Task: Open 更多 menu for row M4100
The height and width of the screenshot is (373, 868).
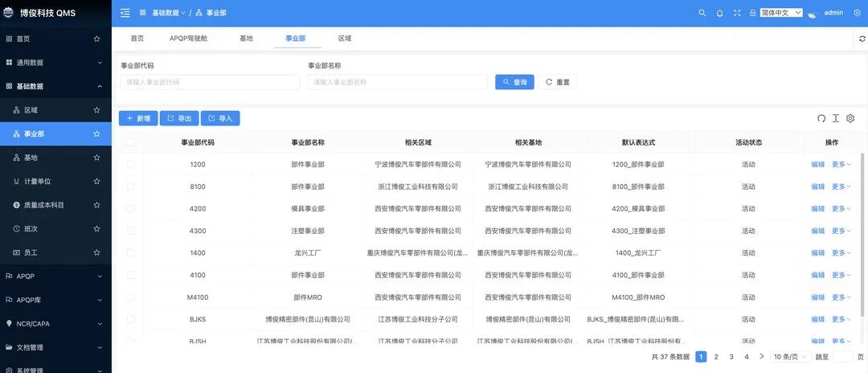Action: point(841,297)
